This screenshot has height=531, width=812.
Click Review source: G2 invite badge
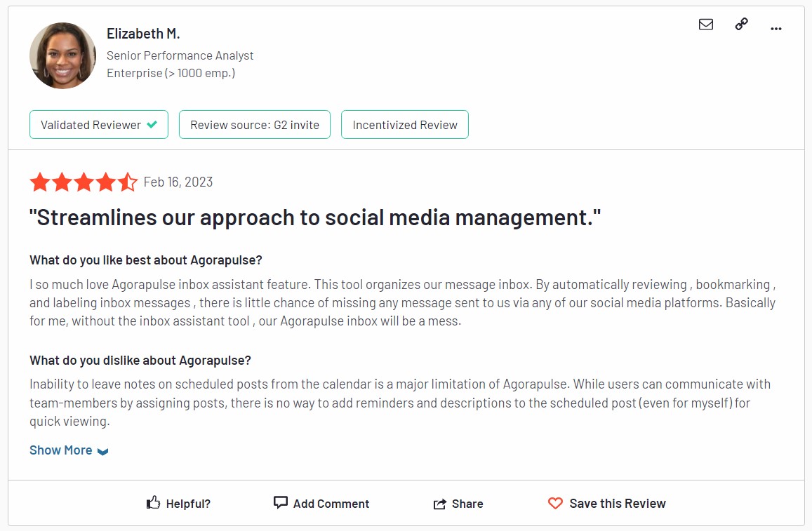click(x=255, y=125)
